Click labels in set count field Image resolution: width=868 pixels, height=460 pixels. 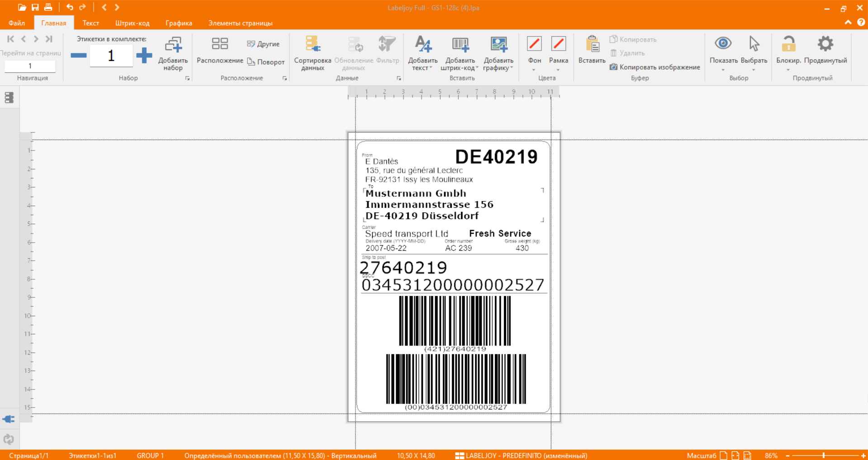point(111,56)
